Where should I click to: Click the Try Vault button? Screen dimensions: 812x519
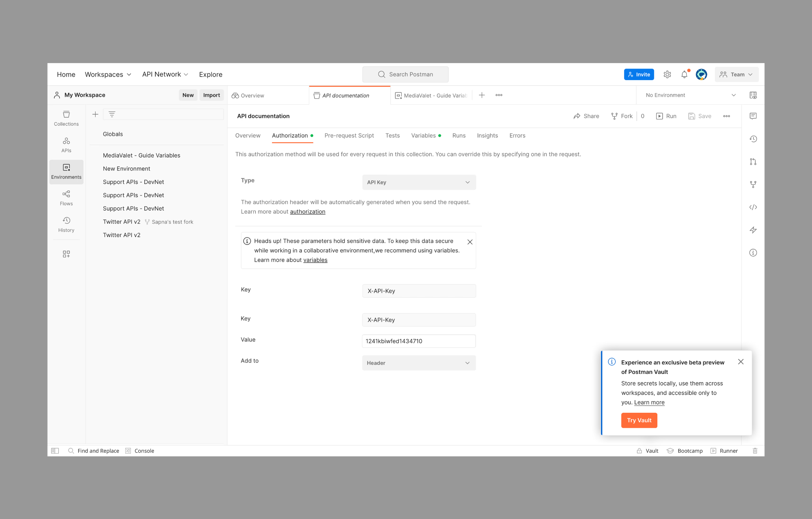click(x=639, y=420)
